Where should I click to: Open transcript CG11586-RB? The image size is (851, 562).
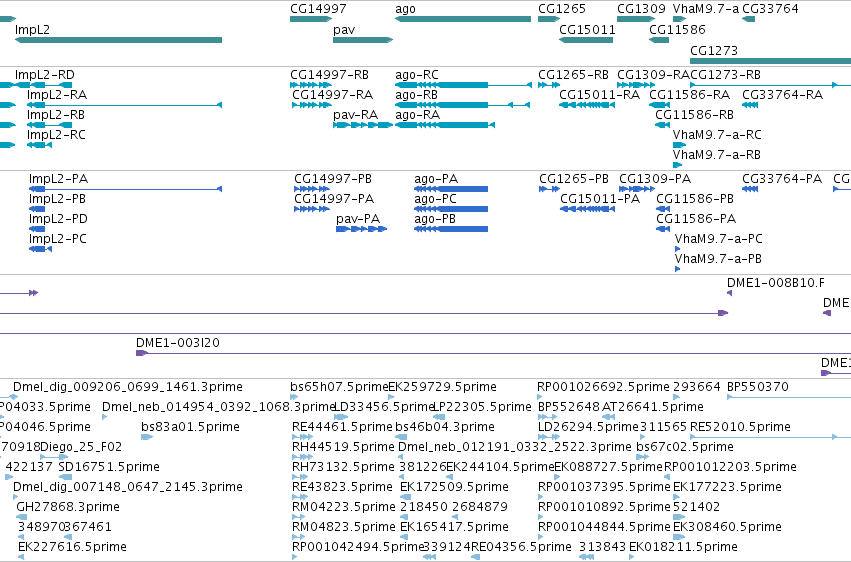pyautogui.click(x=694, y=115)
